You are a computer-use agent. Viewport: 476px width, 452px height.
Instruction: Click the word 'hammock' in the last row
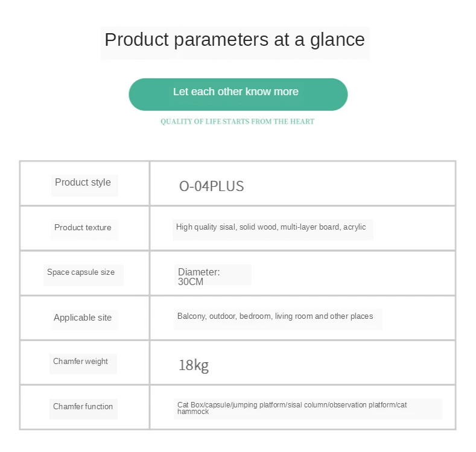click(193, 412)
